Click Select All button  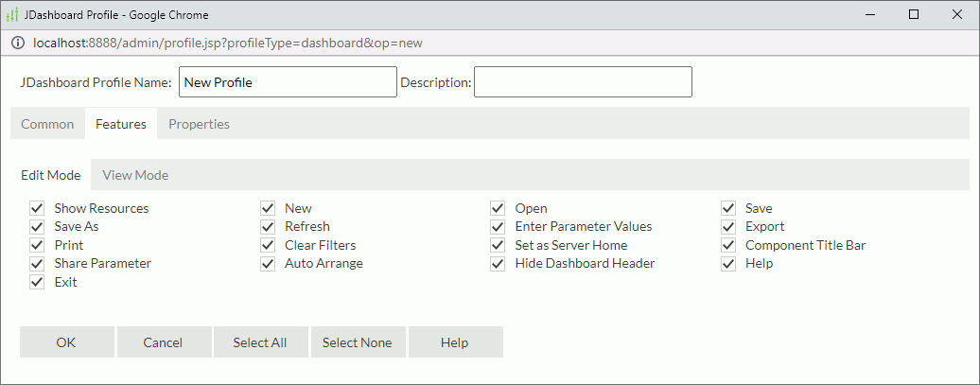pyautogui.click(x=260, y=342)
